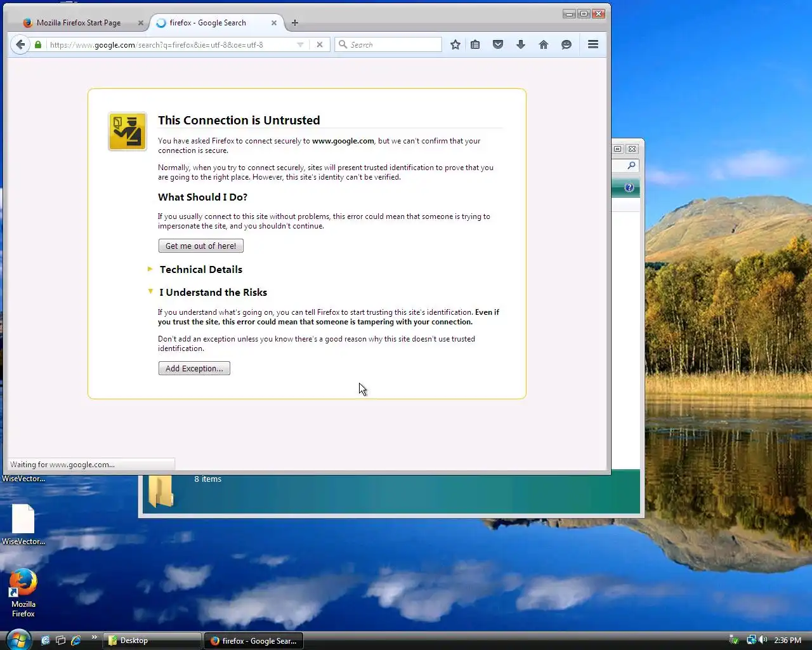Click the Add Exception... button
This screenshot has width=812, height=650.
[x=194, y=368]
